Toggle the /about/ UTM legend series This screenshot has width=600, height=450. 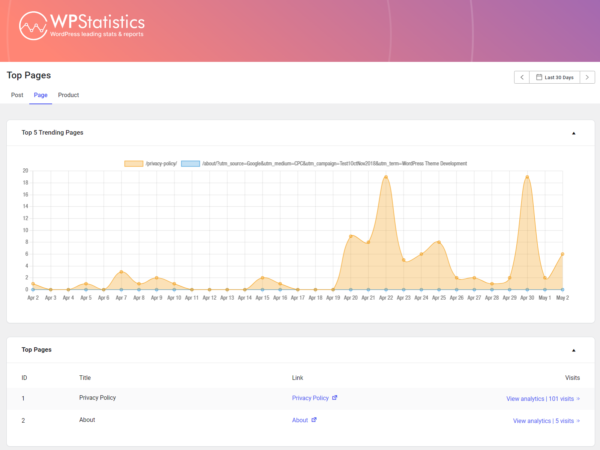334,163
